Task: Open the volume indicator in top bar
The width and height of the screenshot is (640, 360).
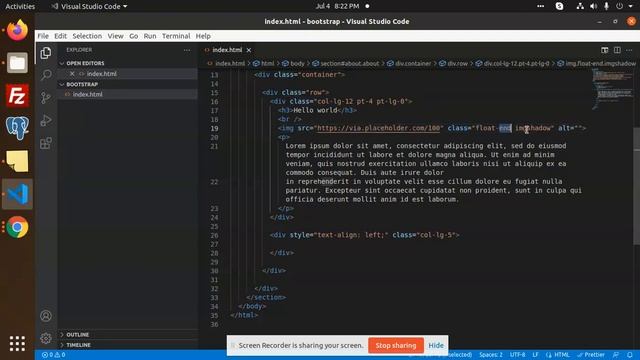Action: tap(593, 6)
